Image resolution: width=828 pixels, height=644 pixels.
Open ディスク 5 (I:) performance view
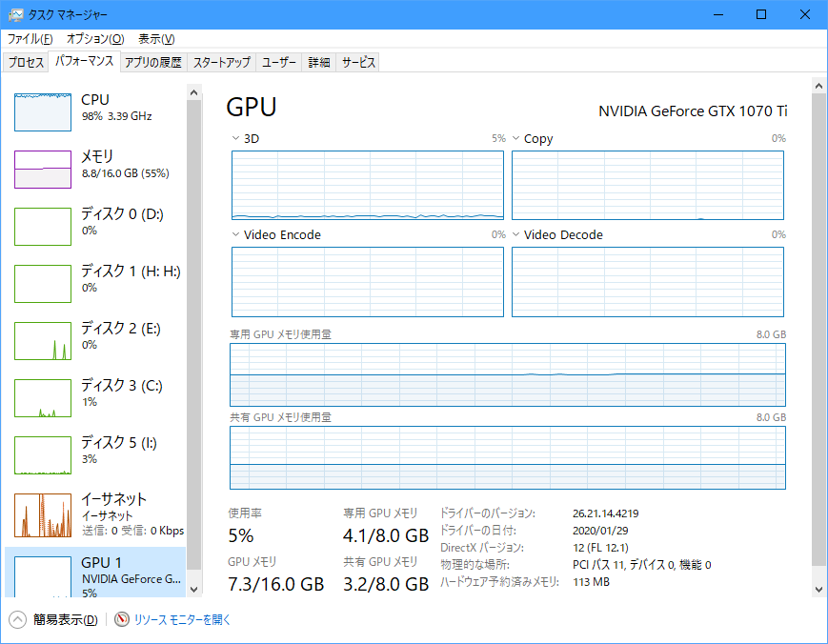point(95,454)
